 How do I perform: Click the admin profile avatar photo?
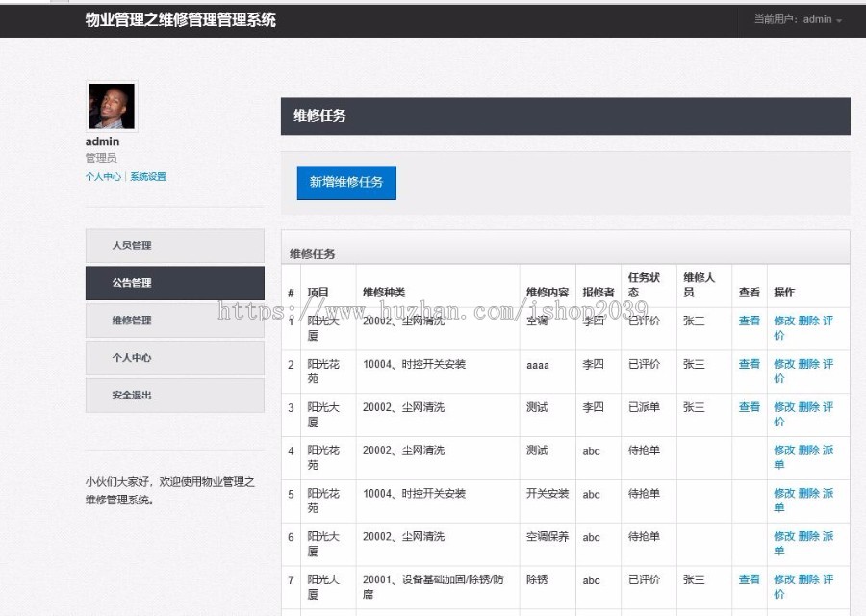pos(113,106)
